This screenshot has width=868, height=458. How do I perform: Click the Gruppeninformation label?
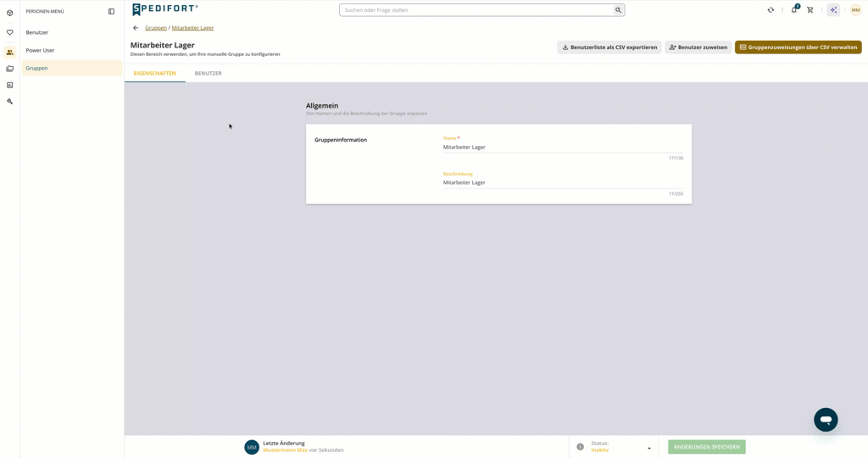341,140
